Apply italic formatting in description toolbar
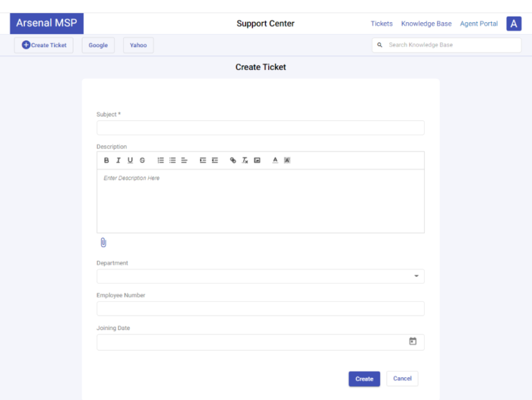The image size is (532, 400). coord(118,161)
